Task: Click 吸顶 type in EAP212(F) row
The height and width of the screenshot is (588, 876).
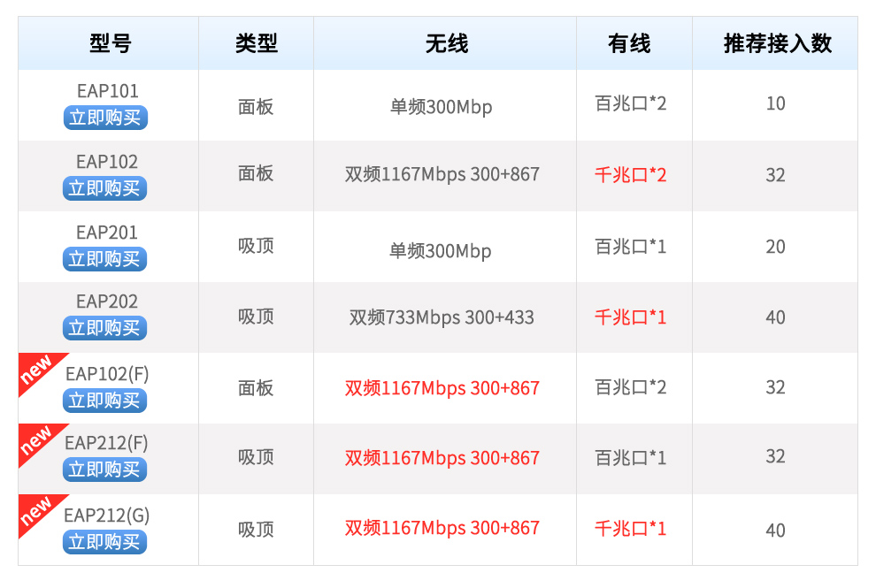Action: (256, 457)
